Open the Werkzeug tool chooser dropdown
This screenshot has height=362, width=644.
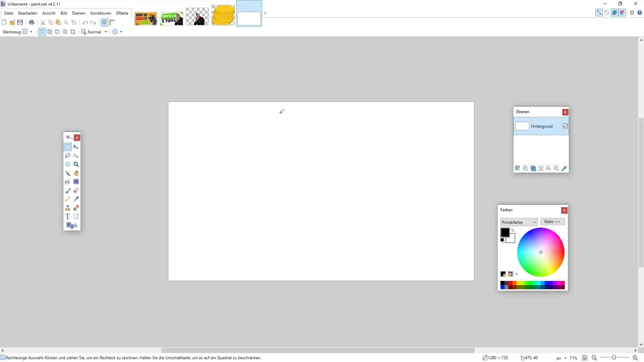(31, 32)
